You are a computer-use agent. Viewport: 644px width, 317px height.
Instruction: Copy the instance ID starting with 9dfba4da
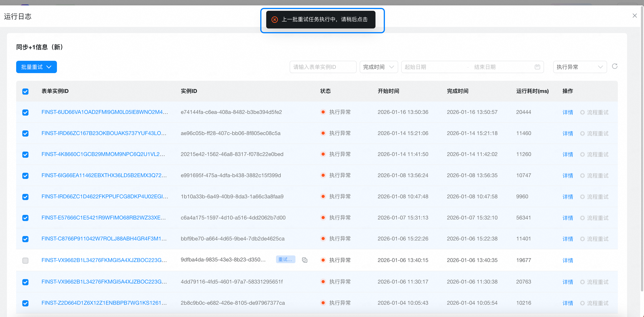304,260
